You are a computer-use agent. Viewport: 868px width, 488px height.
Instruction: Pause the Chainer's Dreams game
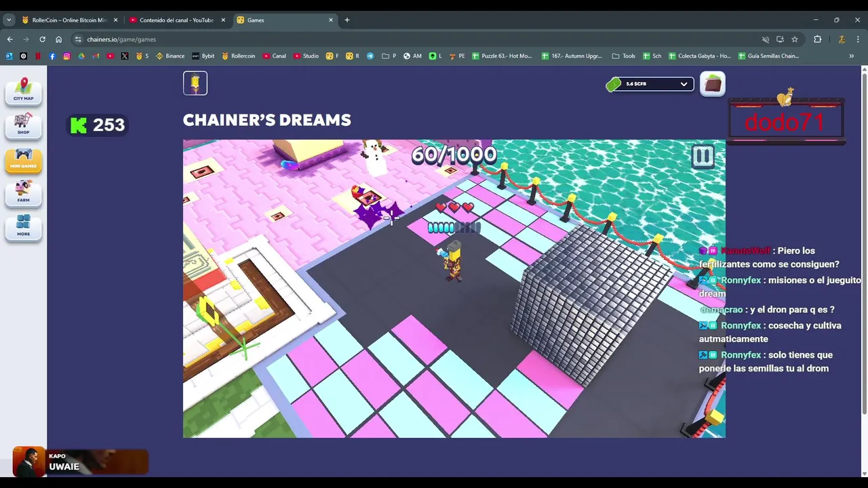(x=702, y=157)
